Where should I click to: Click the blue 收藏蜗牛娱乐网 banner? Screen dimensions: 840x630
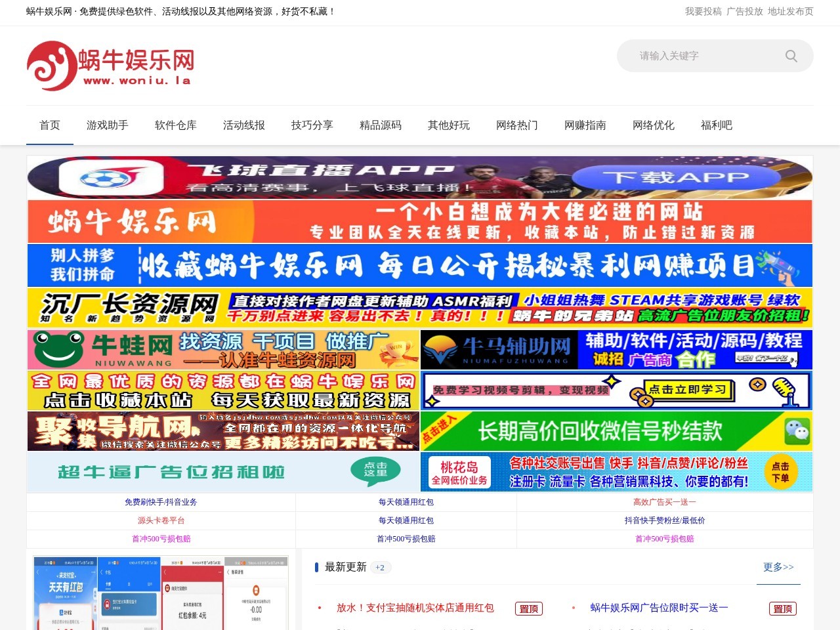[420, 266]
